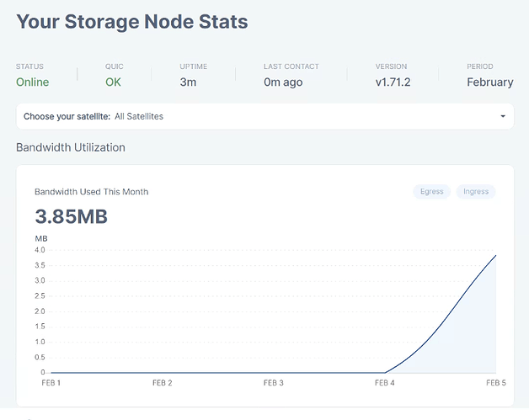Click the QUIC OK status value
Screen dimensions: 529x420
pyautogui.click(x=113, y=82)
